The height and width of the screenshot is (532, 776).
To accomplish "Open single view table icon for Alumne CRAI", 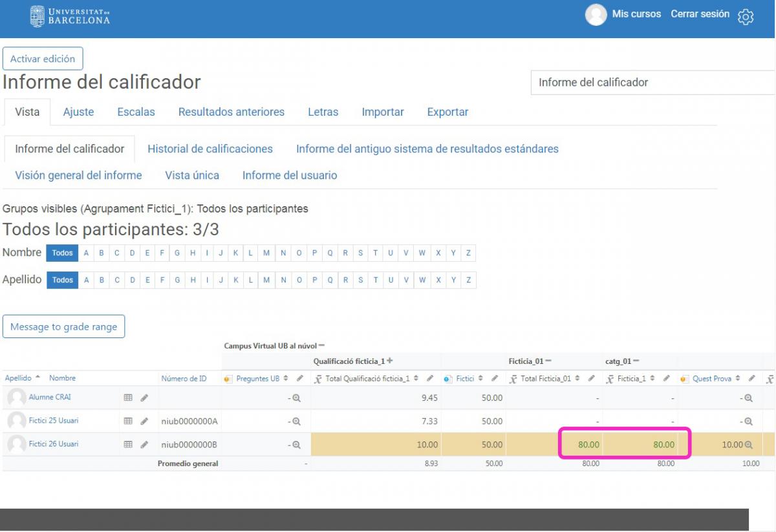I will pos(128,398).
